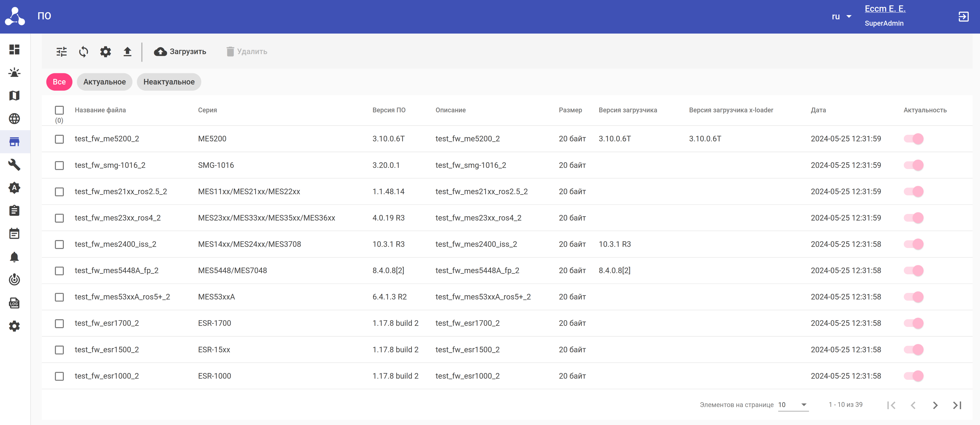This screenshot has height=425, width=980.
Task: Click the refresh sync icon
Action: point(83,51)
